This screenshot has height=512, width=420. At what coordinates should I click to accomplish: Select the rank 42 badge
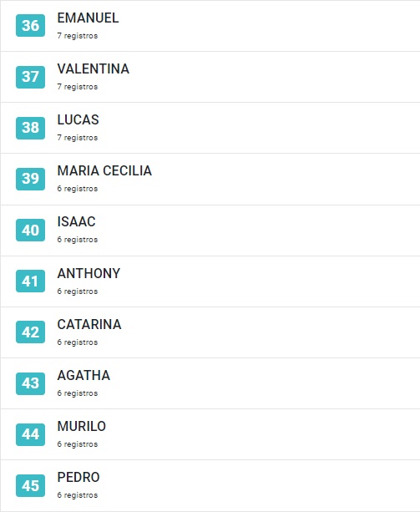30,332
